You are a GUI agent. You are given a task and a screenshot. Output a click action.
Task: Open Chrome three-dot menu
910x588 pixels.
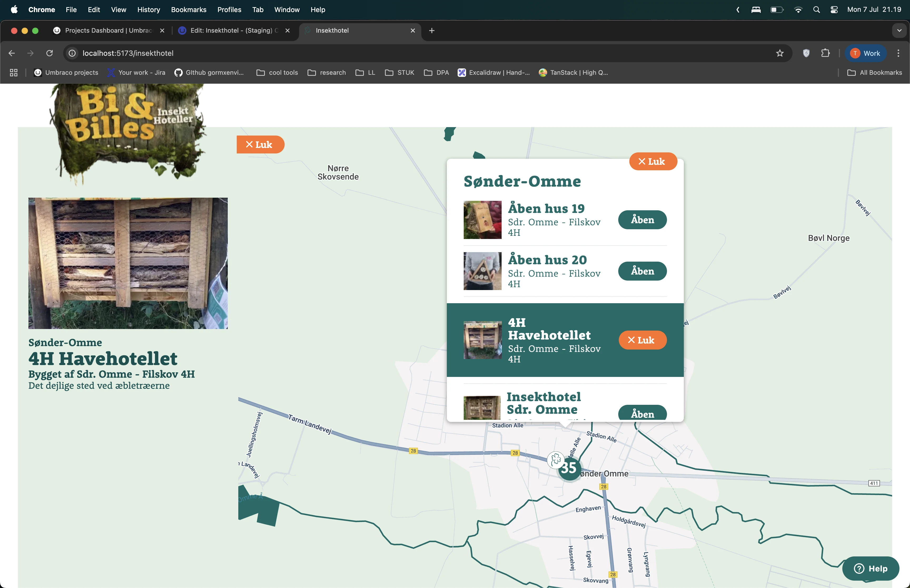click(898, 53)
